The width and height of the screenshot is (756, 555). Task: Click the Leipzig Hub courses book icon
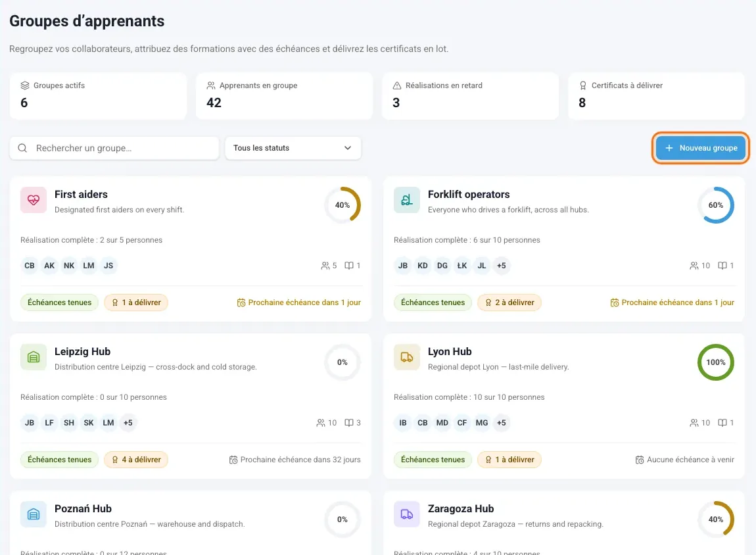349,423
